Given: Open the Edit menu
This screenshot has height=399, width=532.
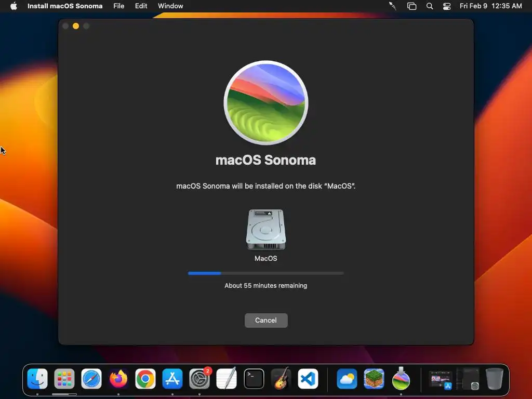Looking at the screenshot, I should (x=141, y=6).
